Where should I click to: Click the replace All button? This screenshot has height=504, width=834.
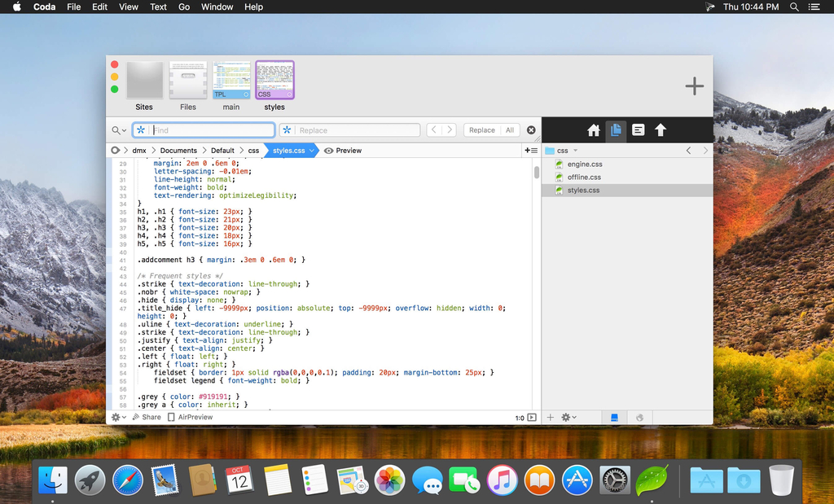pos(510,130)
